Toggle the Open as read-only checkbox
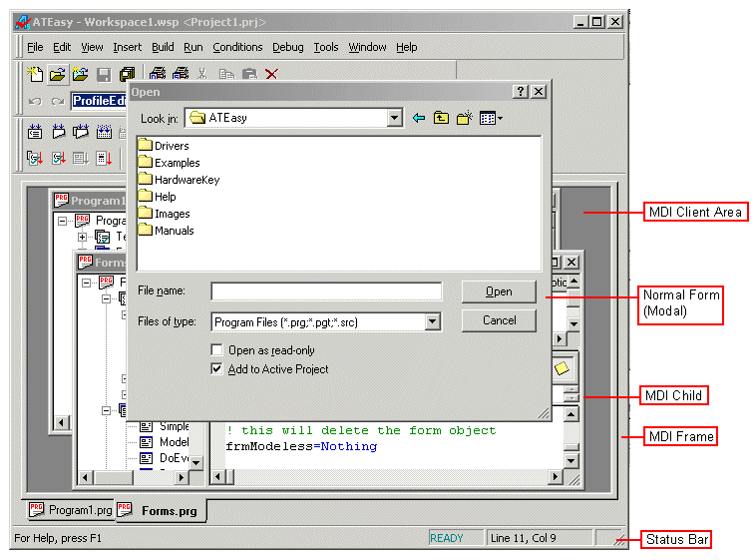This screenshot has width=756, height=560. pyautogui.click(x=217, y=350)
